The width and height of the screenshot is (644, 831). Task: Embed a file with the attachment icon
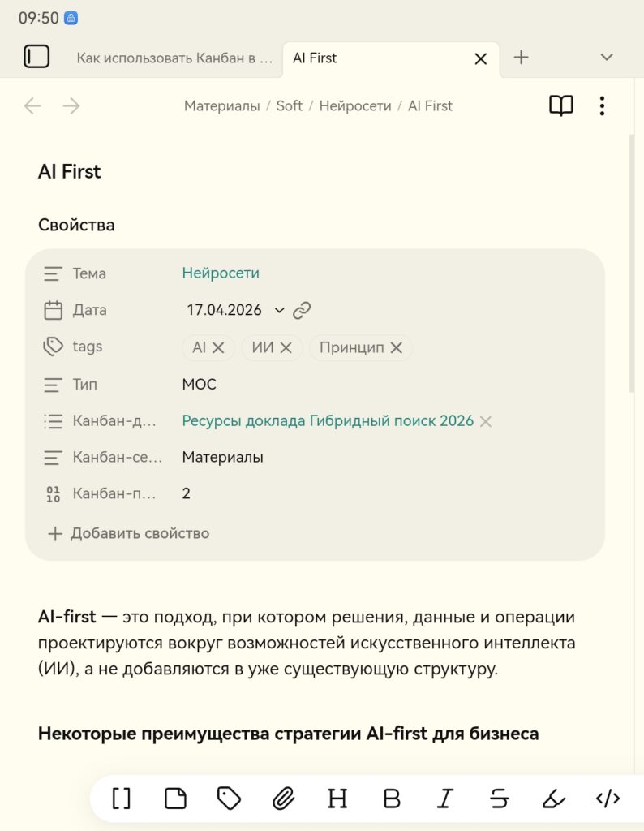283,799
